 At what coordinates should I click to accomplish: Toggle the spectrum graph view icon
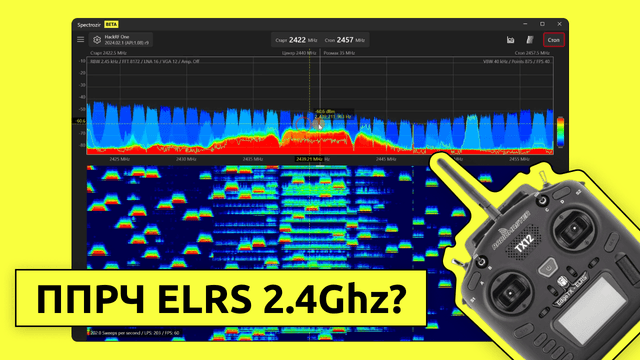(510, 40)
